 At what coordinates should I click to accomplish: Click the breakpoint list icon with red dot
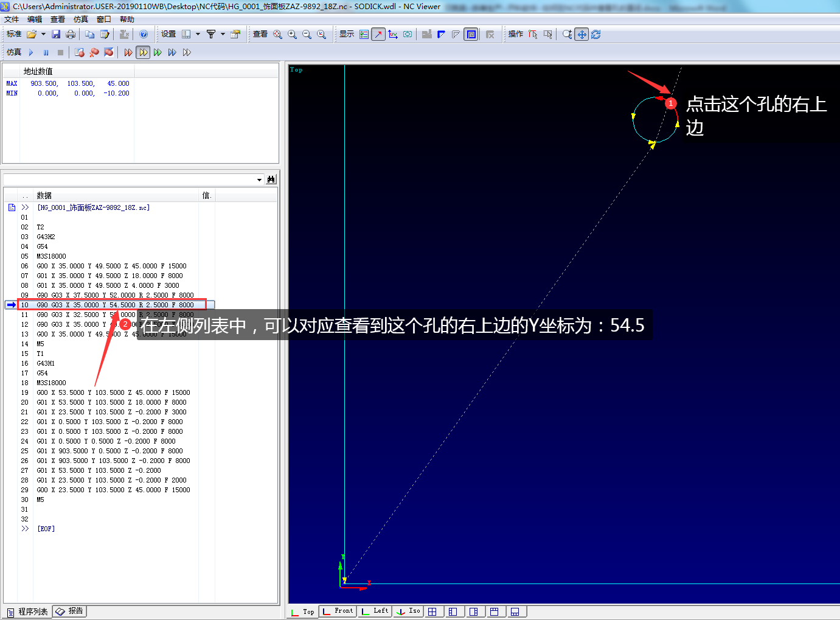80,52
